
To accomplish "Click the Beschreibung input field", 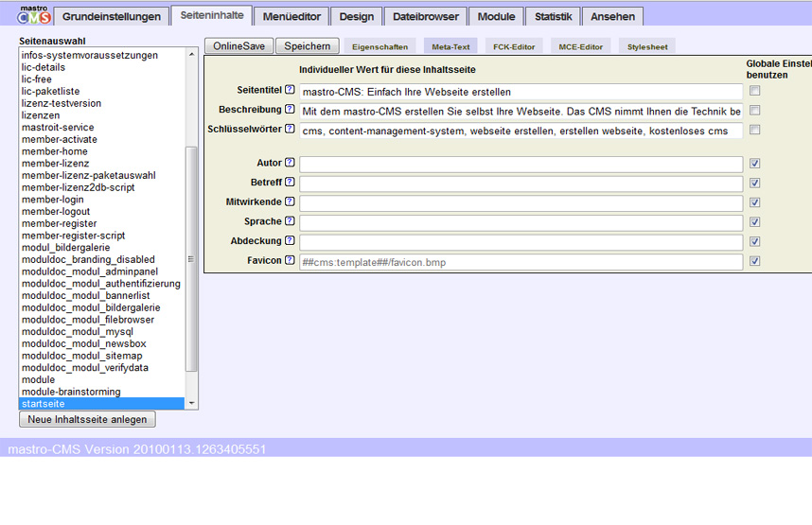I will point(521,112).
